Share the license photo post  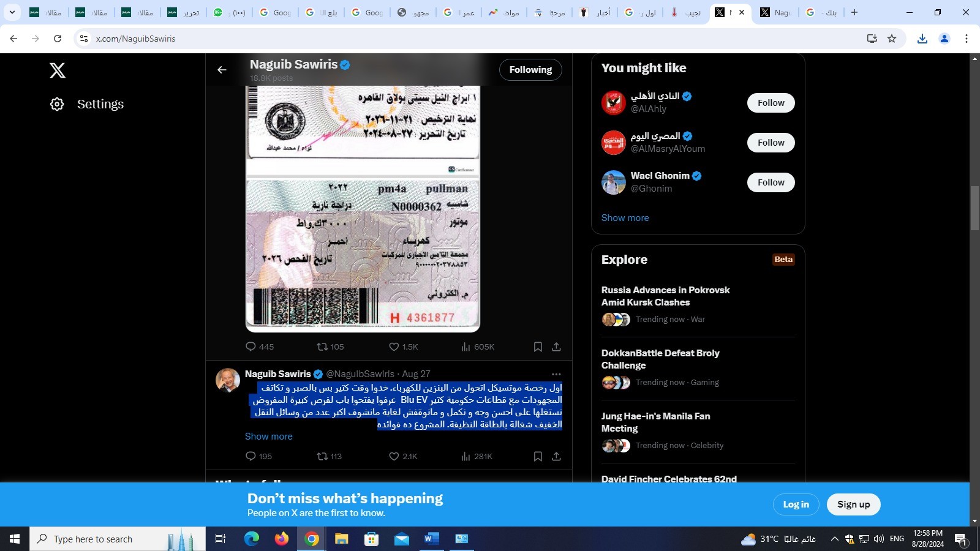[x=556, y=347]
